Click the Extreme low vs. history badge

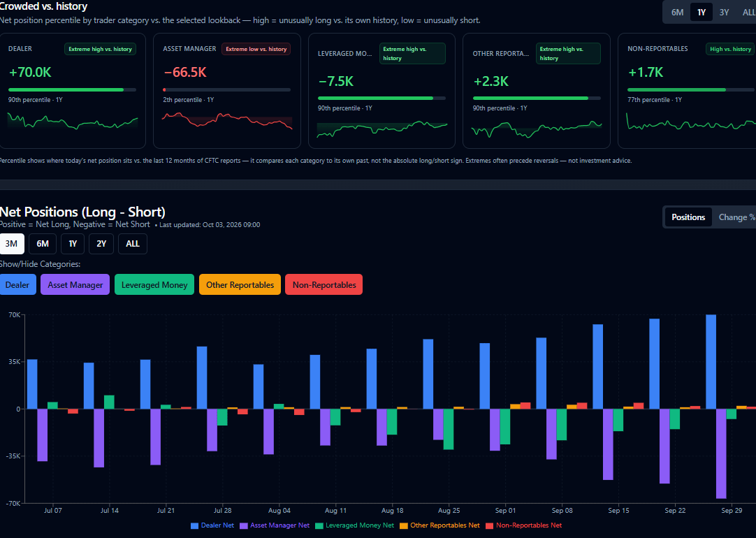(x=256, y=49)
